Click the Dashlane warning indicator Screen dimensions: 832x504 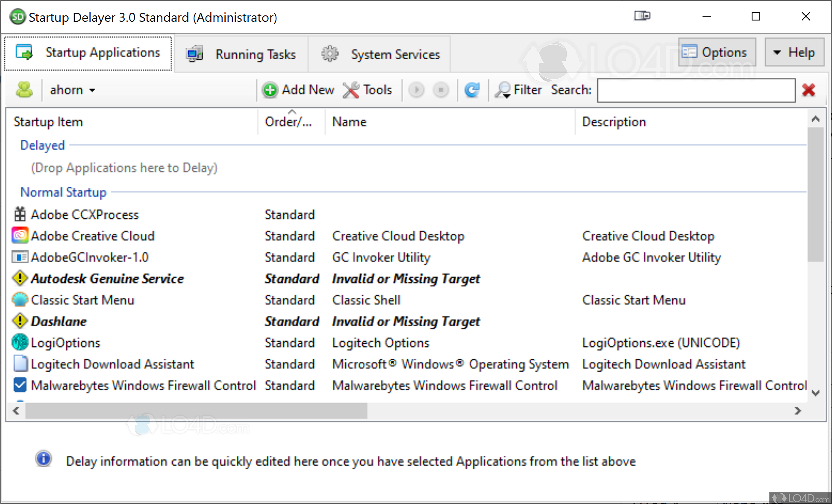click(20, 321)
